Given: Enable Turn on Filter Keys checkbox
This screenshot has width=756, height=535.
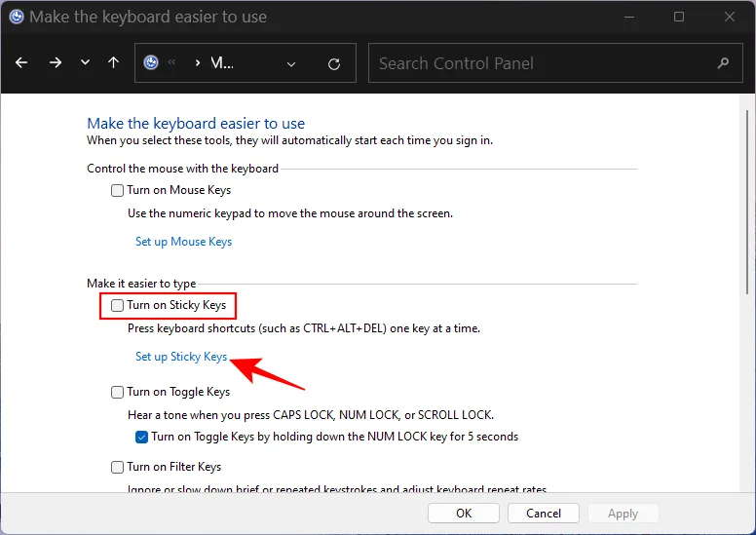Looking at the screenshot, I should [x=117, y=467].
